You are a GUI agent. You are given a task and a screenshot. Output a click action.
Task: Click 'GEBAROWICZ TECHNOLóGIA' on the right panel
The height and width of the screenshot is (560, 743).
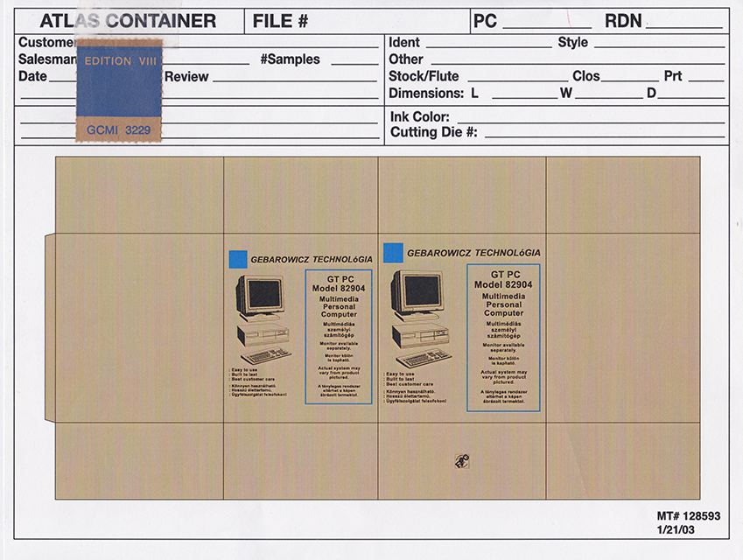tap(473, 253)
